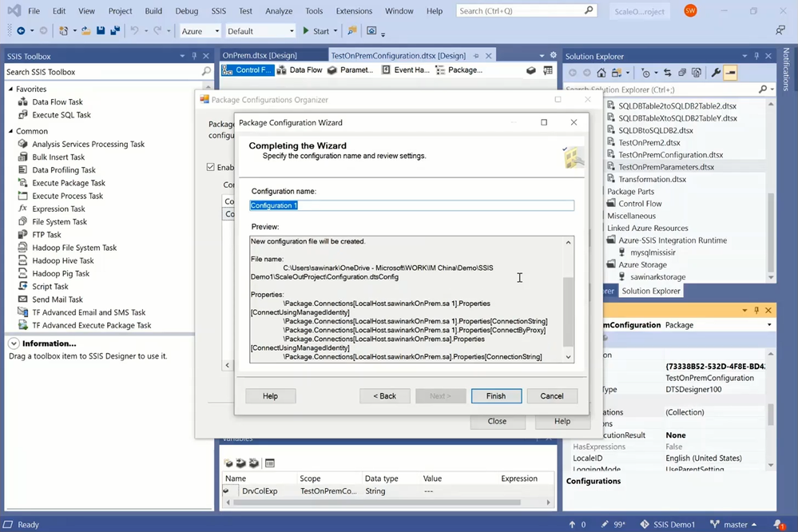Click the Solution Explorer Show All Files icon
The image size is (798, 532).
(x=697, y=73)
